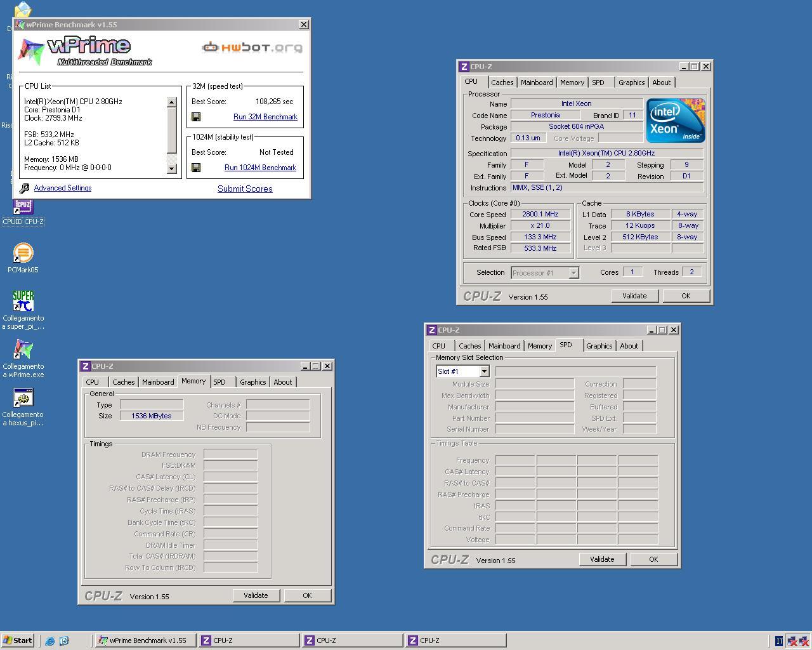This screenshot has width=812, height=650.
Task: Click the save icon beside Run 1024M Benchmark
Action: point(196,168)
